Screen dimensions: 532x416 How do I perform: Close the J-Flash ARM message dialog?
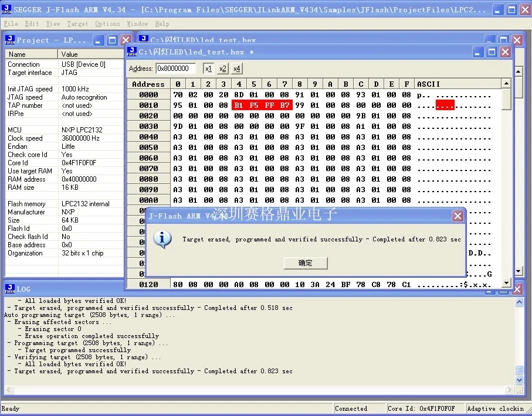point(458,216)
